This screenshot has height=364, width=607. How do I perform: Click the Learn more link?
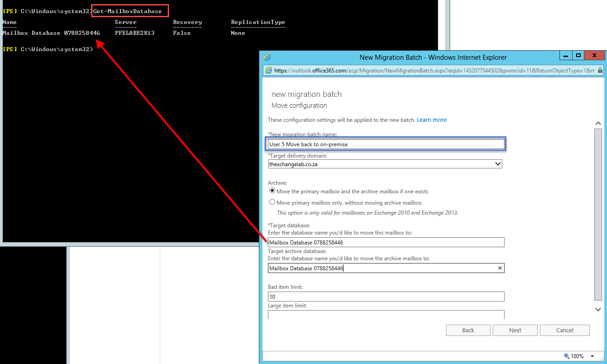coord(432,120)
